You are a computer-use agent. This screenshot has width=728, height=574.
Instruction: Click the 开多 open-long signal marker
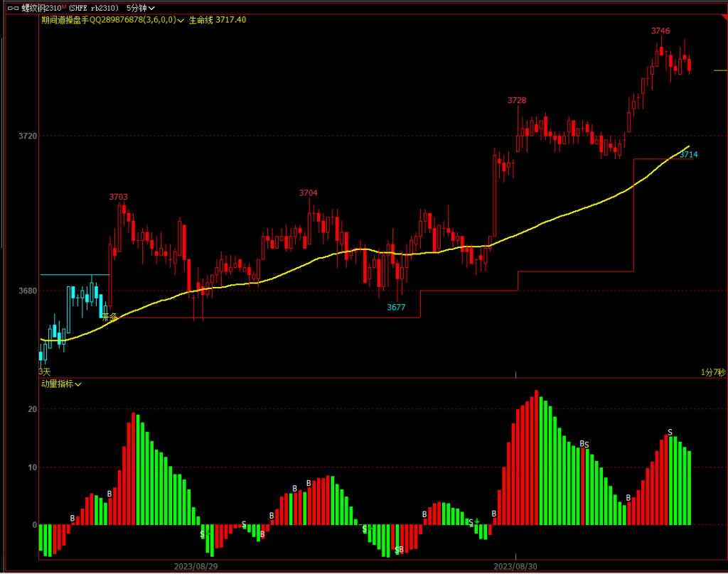[109, 317]
